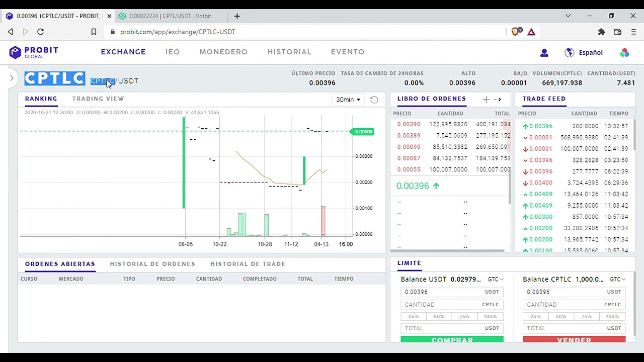
Task: Click the browser forward arrow
Action: click(26, 32)
